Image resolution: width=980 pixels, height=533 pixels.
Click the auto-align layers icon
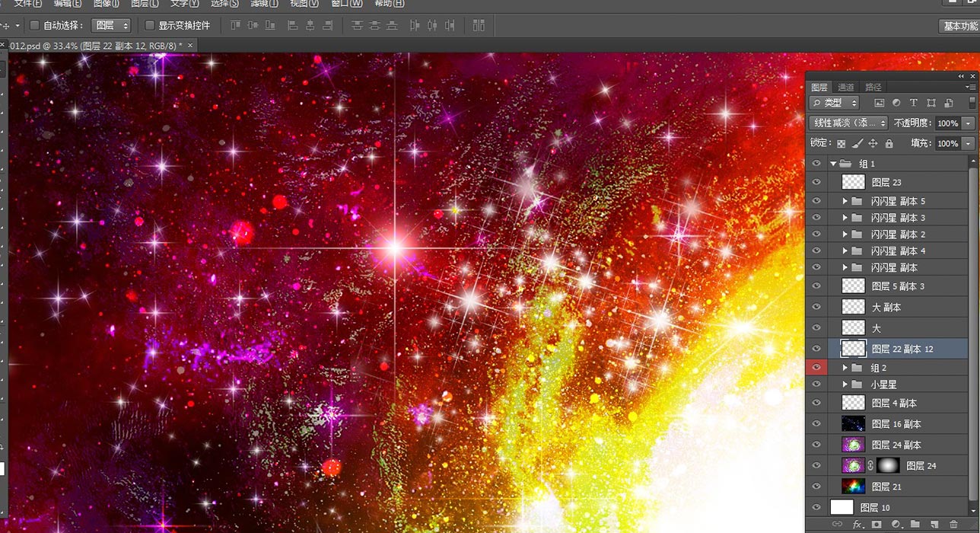pyautogui.click(x=479, y=25)
